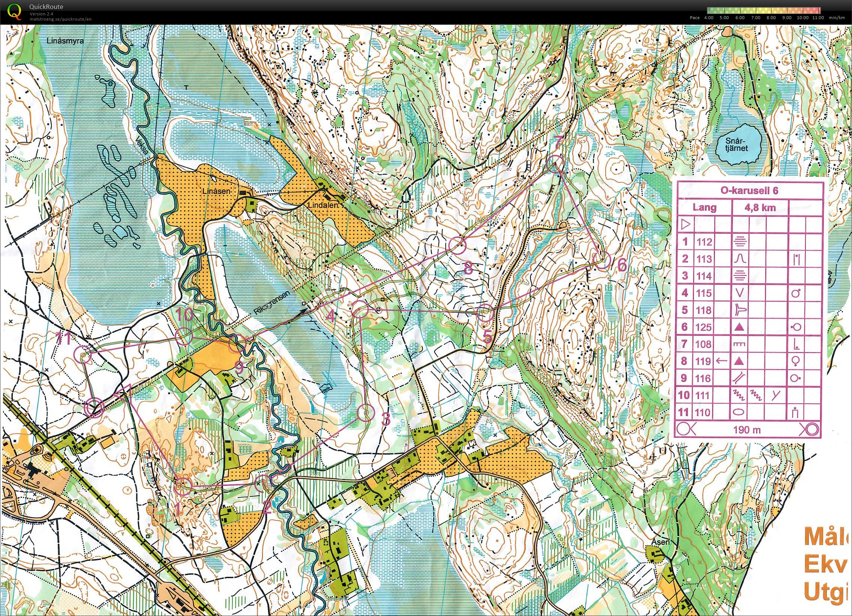Click the O-karusell 6 table header
The width and height of the screenshot is (852, 616).
pos(749,191)
